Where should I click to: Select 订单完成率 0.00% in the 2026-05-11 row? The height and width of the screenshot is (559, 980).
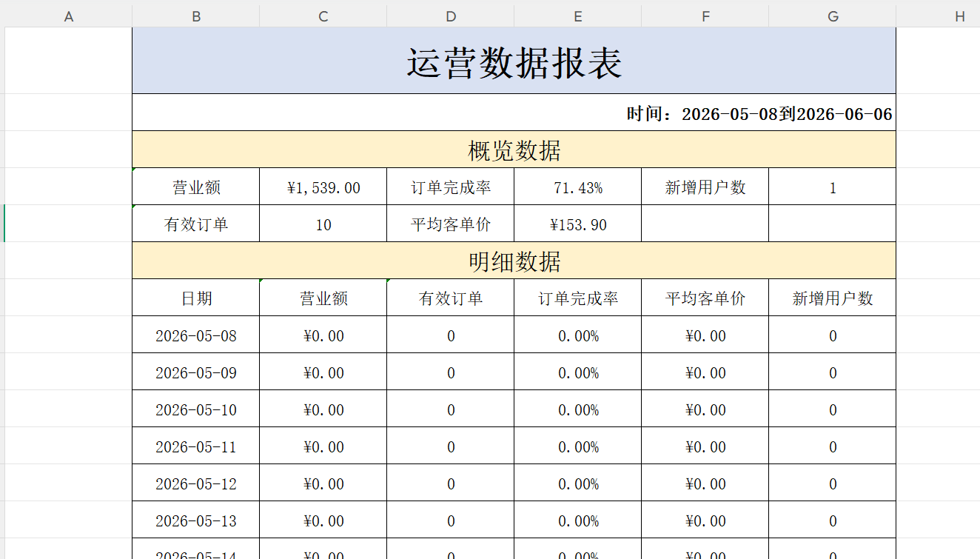[x=578, y=446]
